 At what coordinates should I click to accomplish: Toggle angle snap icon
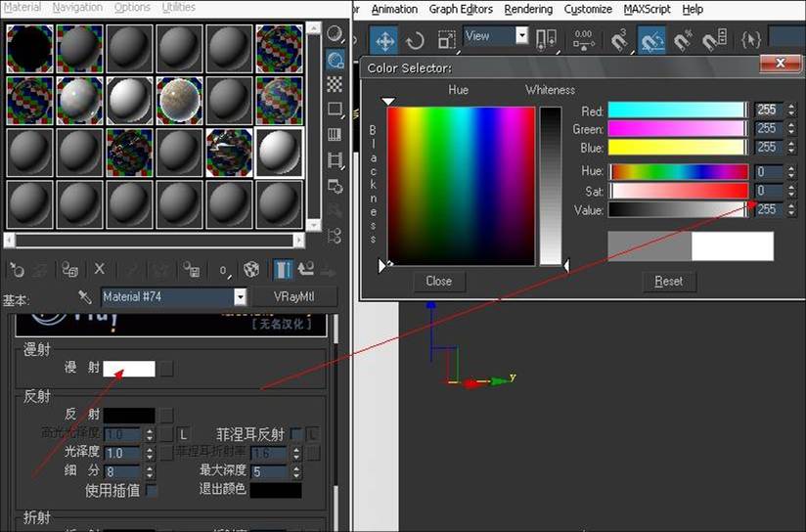click(651, 39)
